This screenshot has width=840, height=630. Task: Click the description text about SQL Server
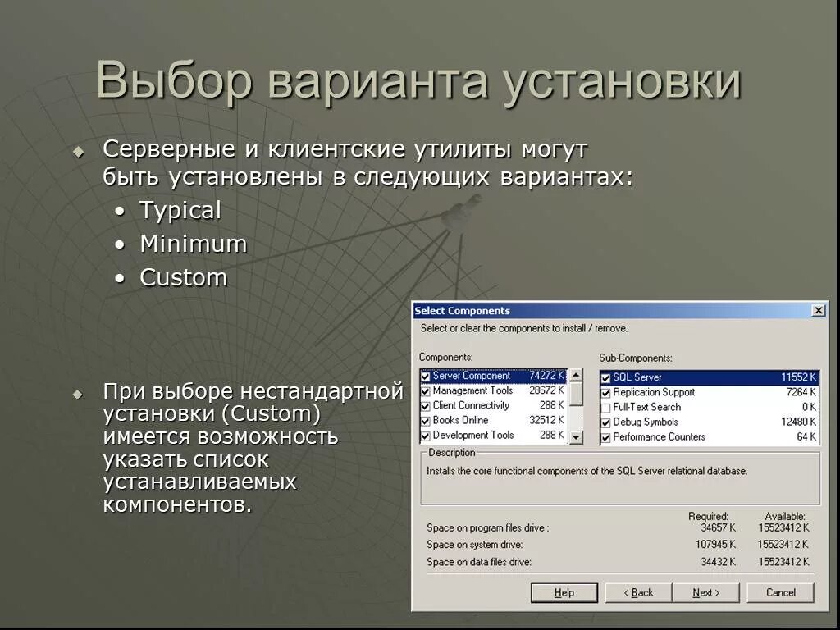[587, 472]
